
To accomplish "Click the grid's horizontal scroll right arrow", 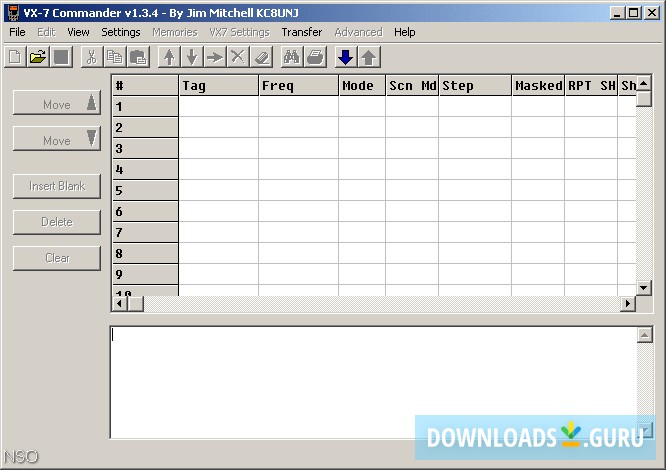I will coord(628,304).
